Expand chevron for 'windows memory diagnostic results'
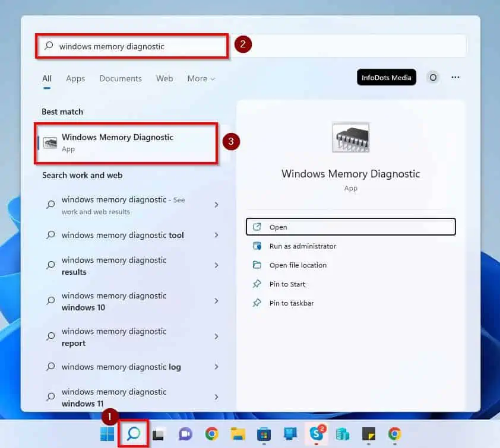500x448 pixels. click(217, 265)
